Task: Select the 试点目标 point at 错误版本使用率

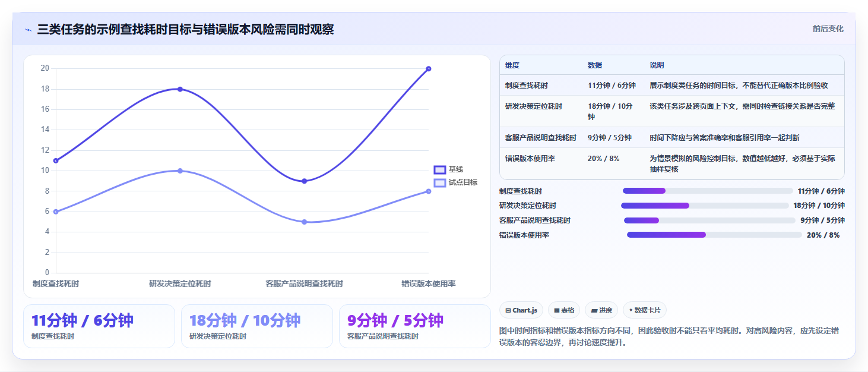Action: coord(429,191)
